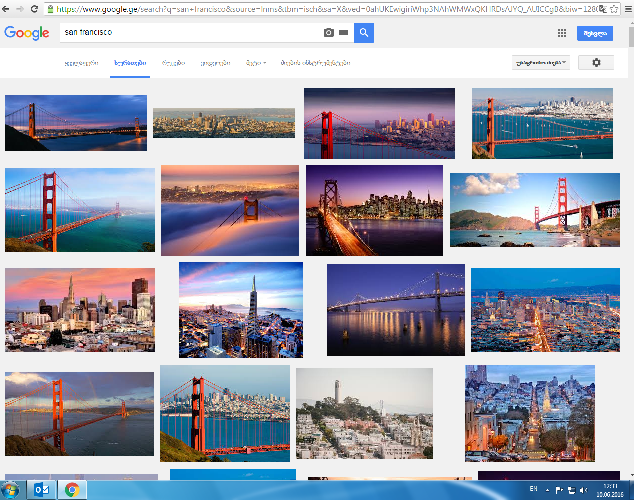
Task: Select the underlined Images tab
Action: point(130,63)
